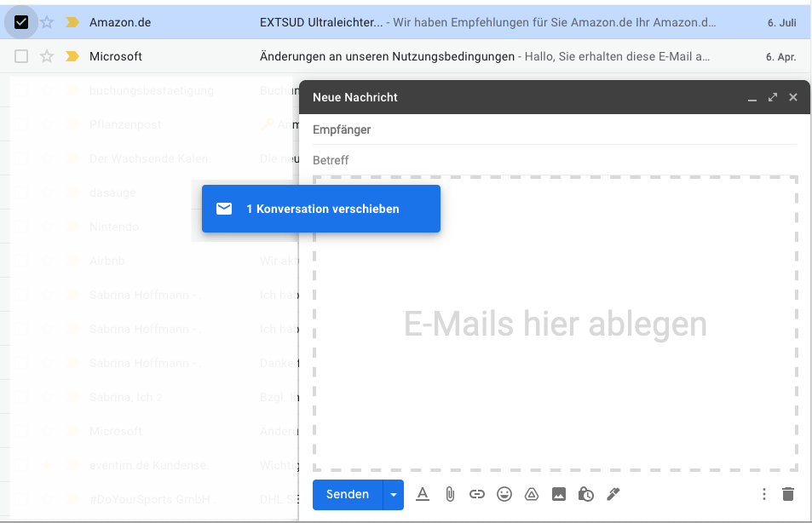
Task: Insert files from Google Drive
Action: (532, 495)
